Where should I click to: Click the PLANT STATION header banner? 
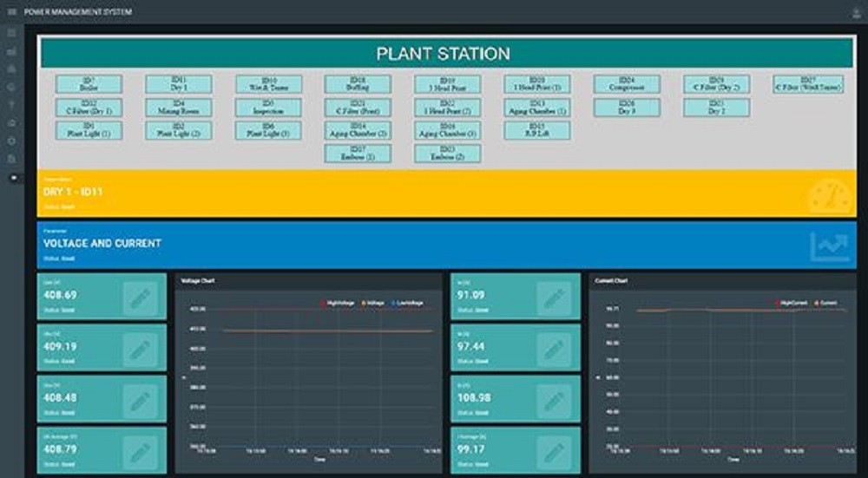447,54
